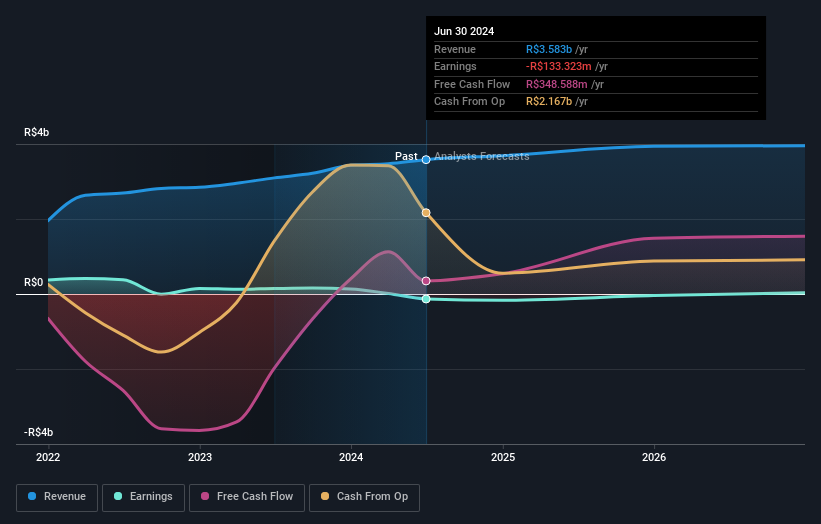The image size is (821, 524).
Task: Select the Earnings data point marker
Action: [426, 299]
